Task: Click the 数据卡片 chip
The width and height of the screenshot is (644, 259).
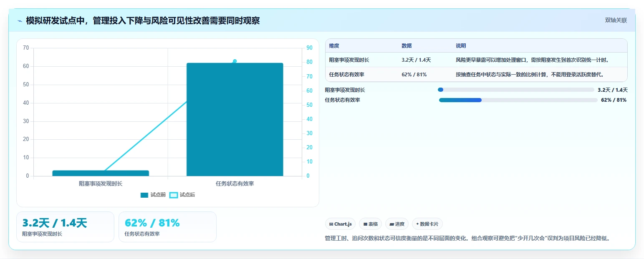Action: point(427,224)
